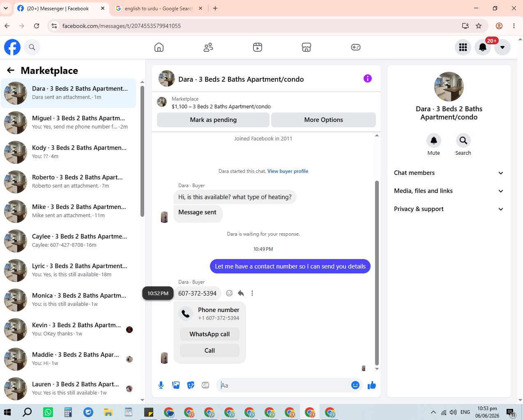Screen dimensions: 523x420
Task: Open the Facebook logo home link
Action: coord(12,47)
